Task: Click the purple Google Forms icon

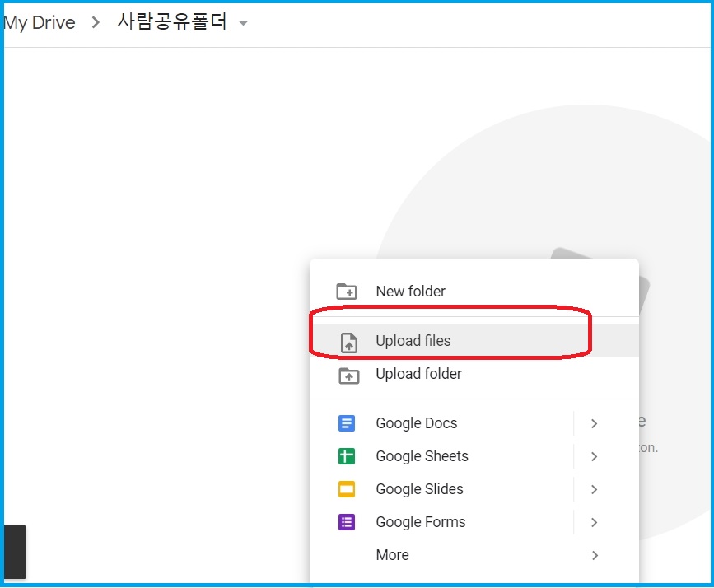Action: click(x=347, y=522)
